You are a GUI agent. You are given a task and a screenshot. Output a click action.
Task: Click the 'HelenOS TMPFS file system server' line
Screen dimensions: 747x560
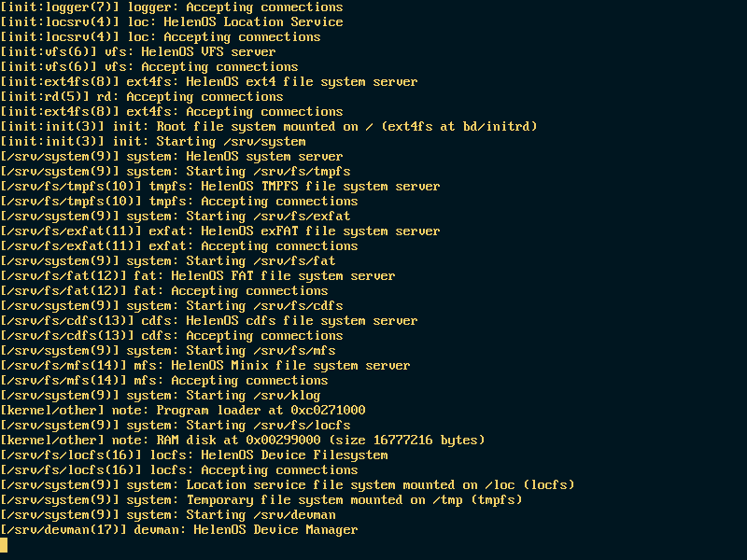click(220, 187)
